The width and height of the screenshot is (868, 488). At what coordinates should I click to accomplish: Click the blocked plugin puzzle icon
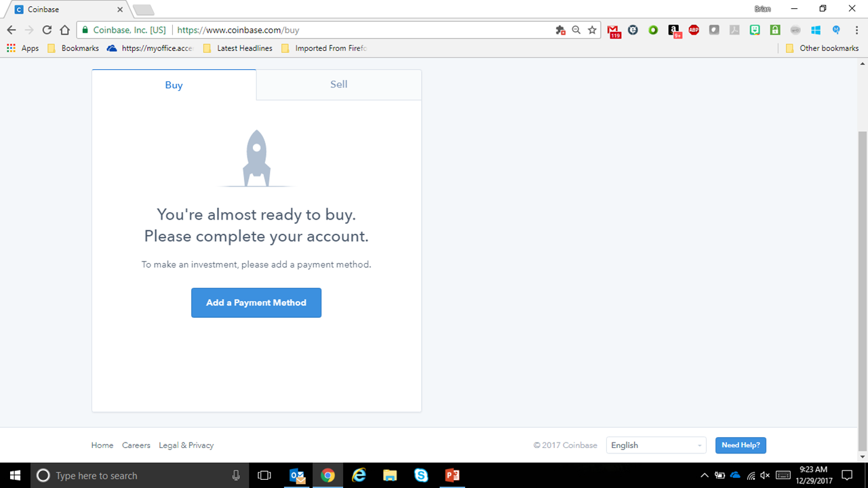[561, 30]
